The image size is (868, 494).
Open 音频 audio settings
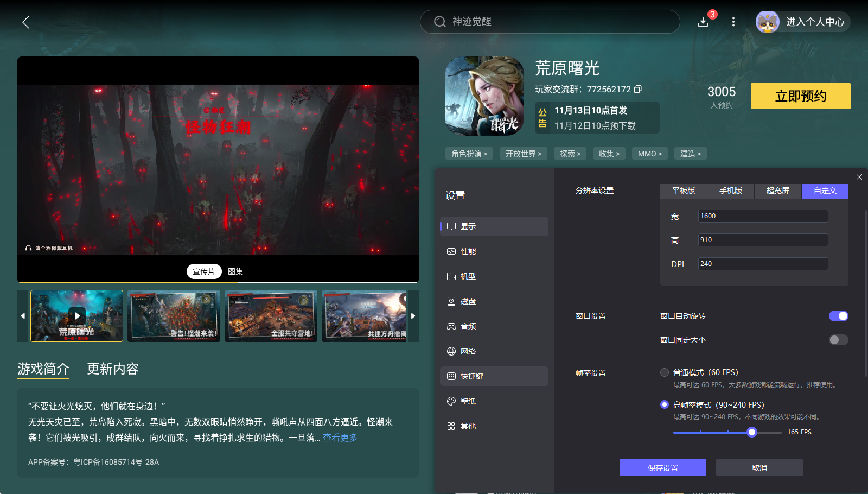click(494, 326)
